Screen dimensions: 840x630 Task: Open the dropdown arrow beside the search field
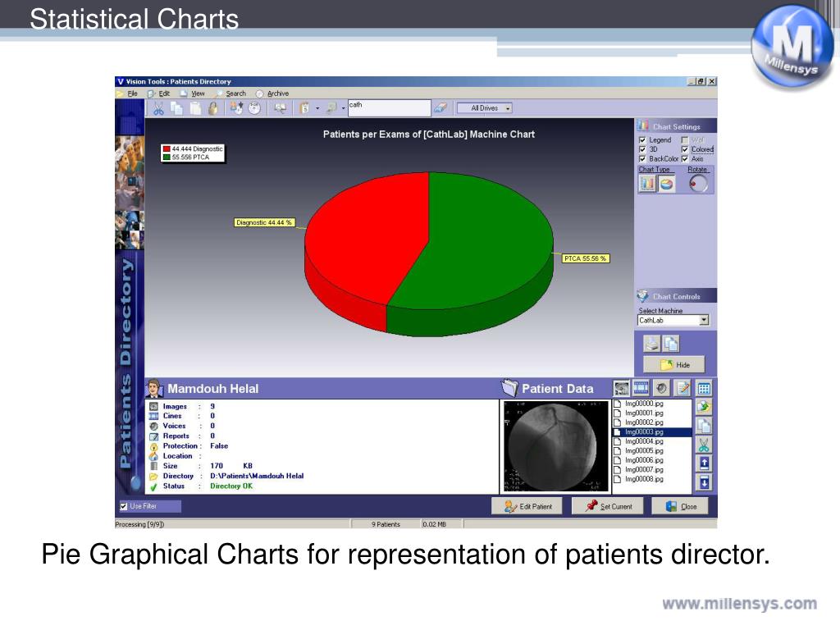(344, 109)
